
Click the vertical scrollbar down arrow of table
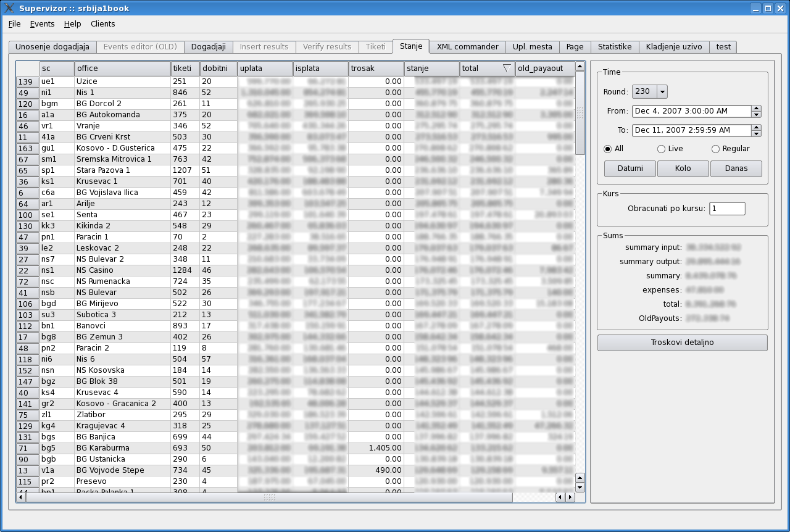[x=580, y=488]
